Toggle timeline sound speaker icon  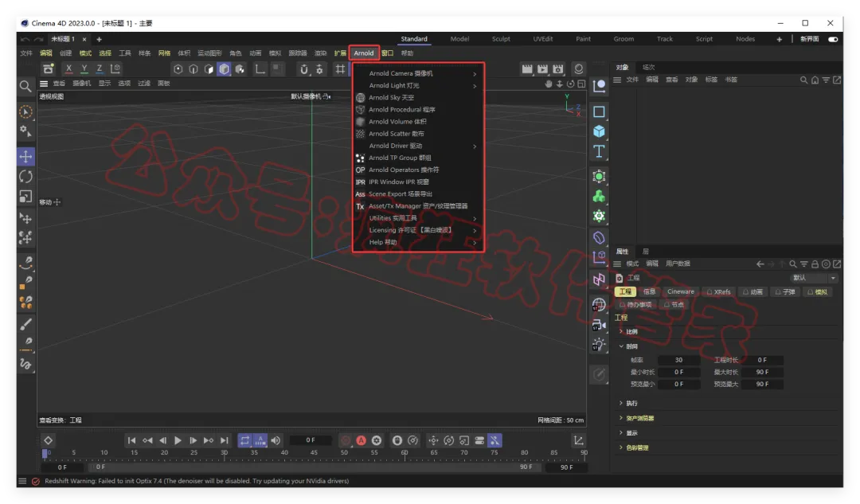click(276, 440)
